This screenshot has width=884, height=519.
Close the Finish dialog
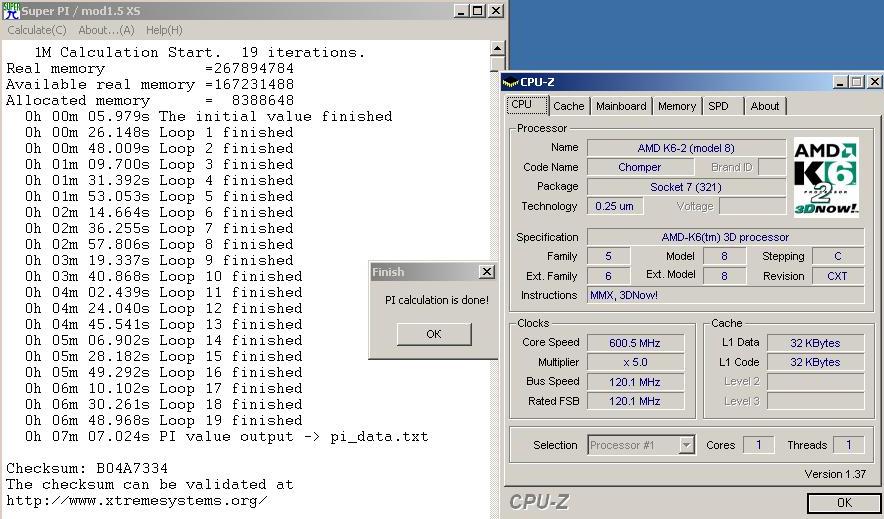pos(487,272)
